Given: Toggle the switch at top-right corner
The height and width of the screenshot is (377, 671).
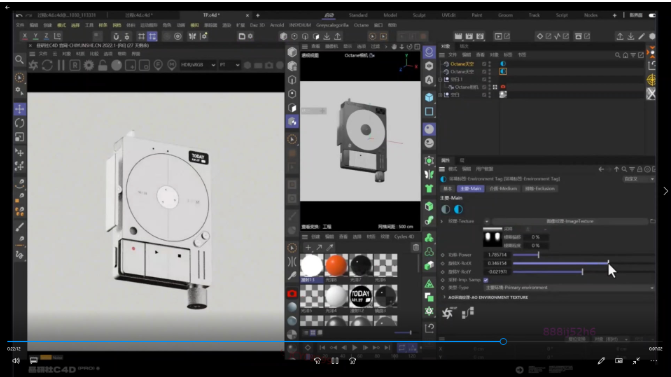Looking at the screenshot, I should (x=652, y=15).
